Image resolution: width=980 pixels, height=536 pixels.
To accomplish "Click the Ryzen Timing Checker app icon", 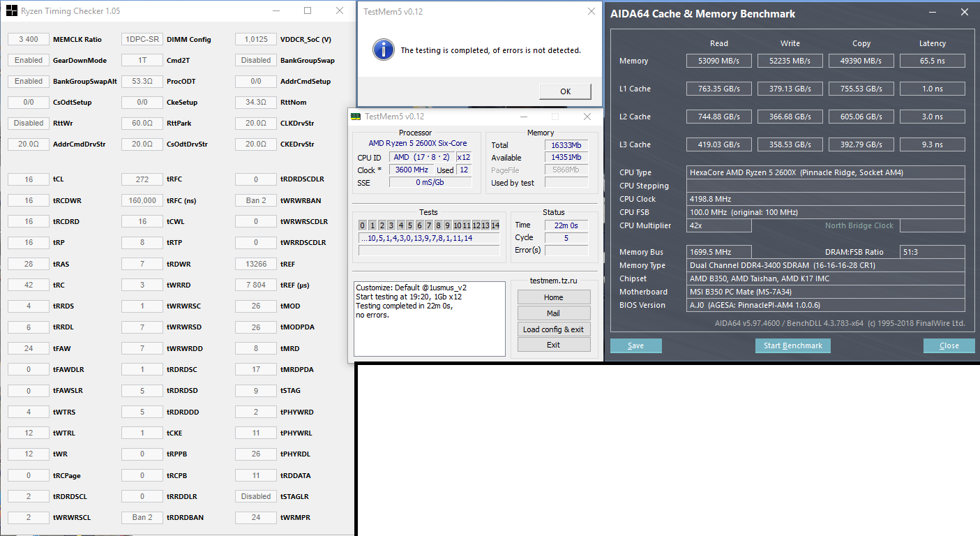I will click(12, 11).
